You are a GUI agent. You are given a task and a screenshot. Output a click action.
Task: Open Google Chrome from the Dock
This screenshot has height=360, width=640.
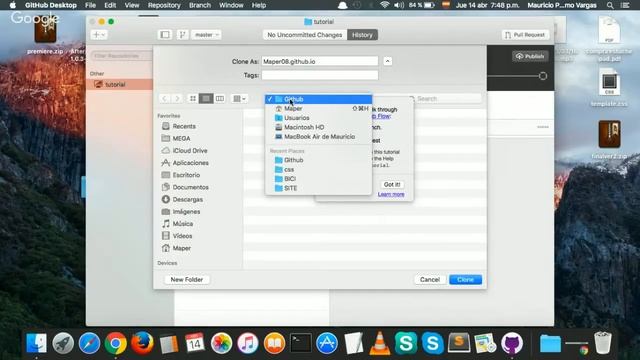click(x=116, y=343)
